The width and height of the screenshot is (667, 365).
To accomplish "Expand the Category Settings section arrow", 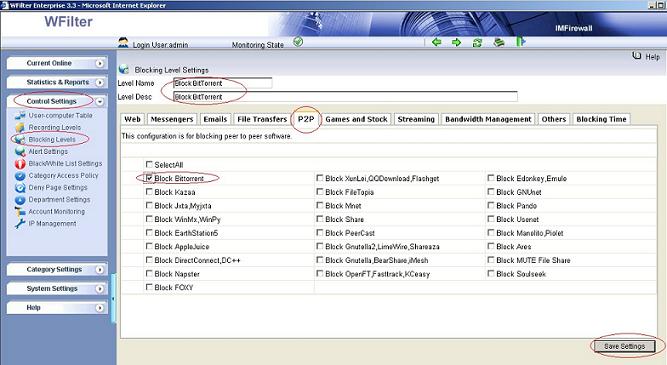I will [x=100, y=270].
